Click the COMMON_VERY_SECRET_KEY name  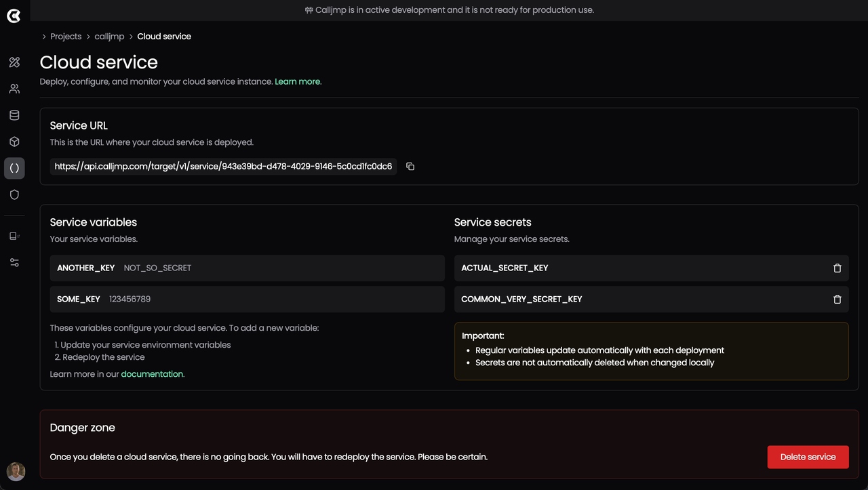521,299
